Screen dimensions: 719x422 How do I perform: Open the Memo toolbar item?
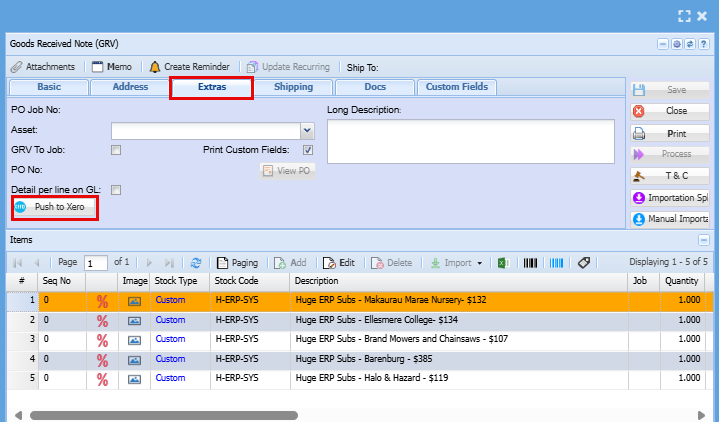[x=111, y=67]
